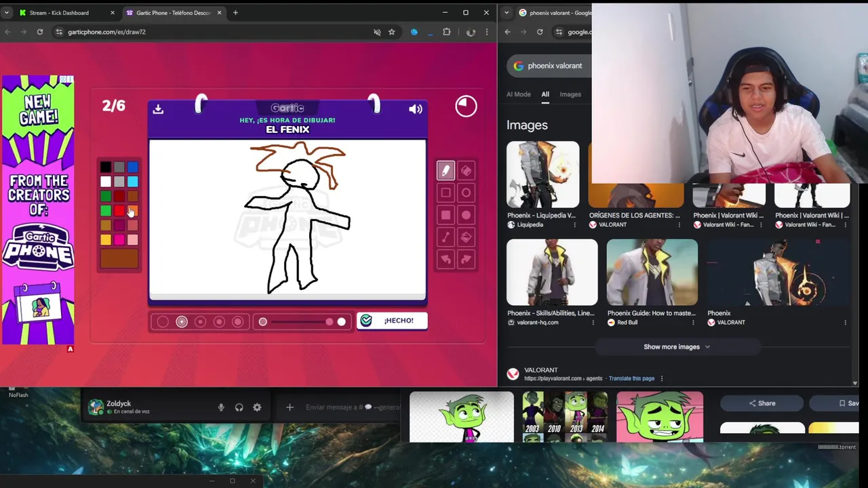Click the ¡HECHO! done button
Viewport: 868px width, 488px height.
click(x=392, y=321)
